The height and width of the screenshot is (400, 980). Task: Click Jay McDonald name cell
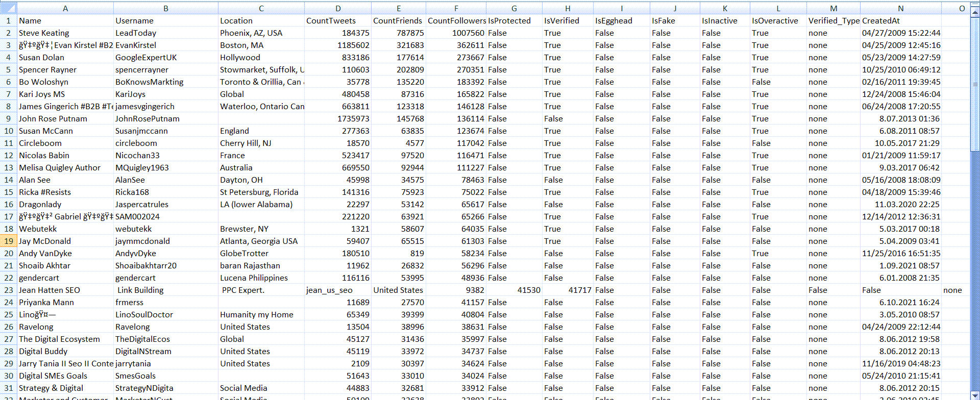point(65,241)
